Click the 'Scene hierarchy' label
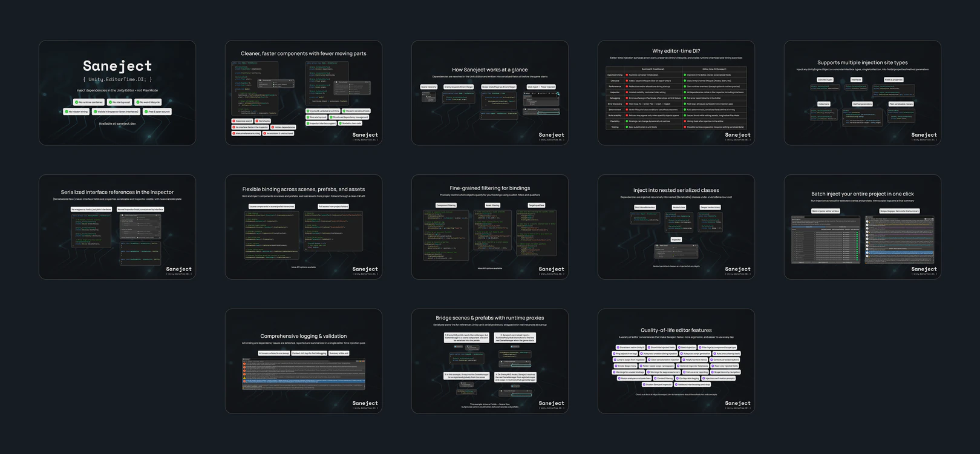The image size is (980, 454). point(429,87)
